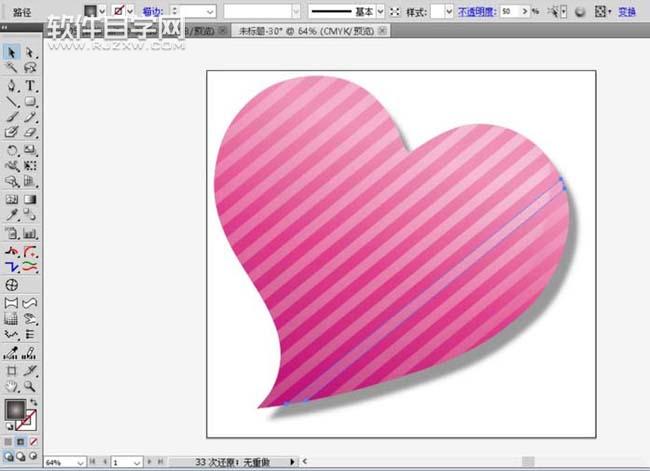Select the Eraser tool

[x=30, y=133]
